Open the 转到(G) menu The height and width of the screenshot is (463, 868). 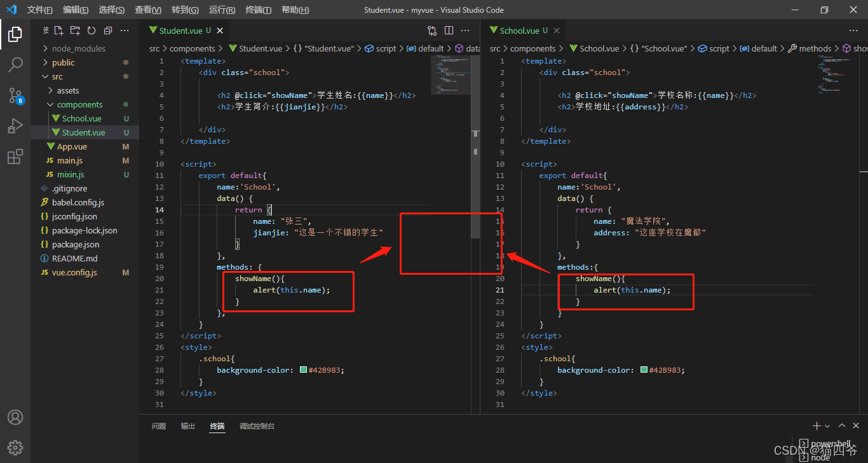[x=185, y=10]
